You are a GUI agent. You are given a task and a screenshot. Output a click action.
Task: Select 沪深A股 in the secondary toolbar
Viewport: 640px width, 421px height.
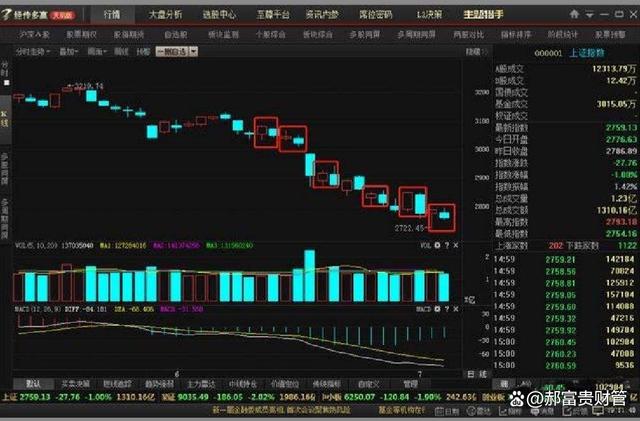pos(34,34)
